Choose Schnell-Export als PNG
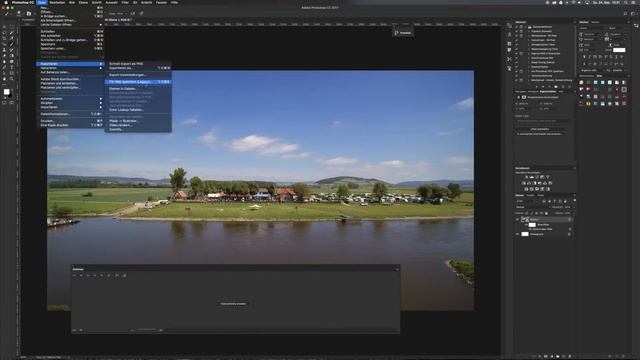 (x=126, y=64)
